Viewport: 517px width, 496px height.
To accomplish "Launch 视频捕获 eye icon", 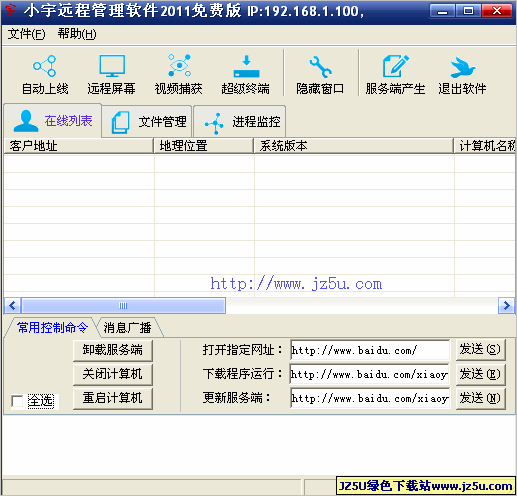I will coord(179,65).
